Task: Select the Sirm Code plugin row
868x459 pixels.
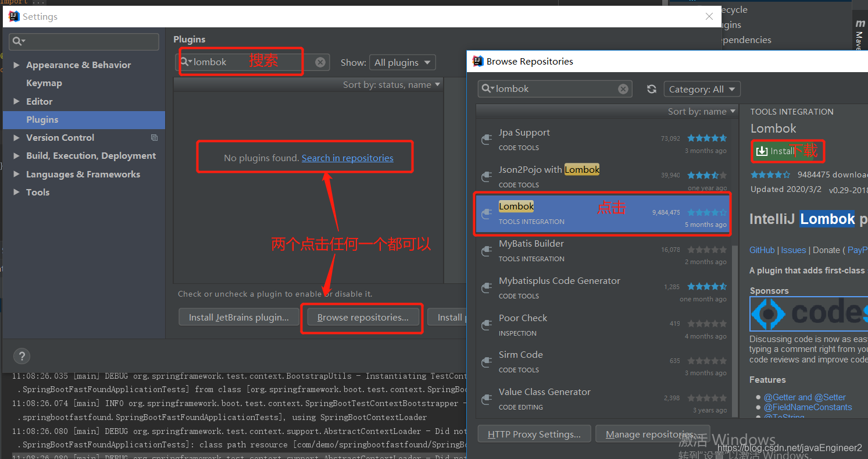Action: pos(603,362)
